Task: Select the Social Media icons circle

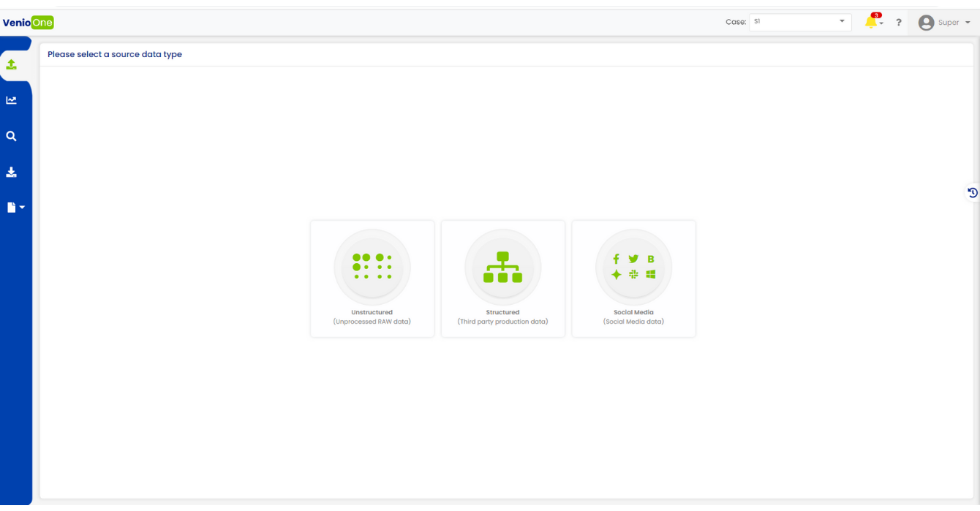Action: [x=633, y=267]
